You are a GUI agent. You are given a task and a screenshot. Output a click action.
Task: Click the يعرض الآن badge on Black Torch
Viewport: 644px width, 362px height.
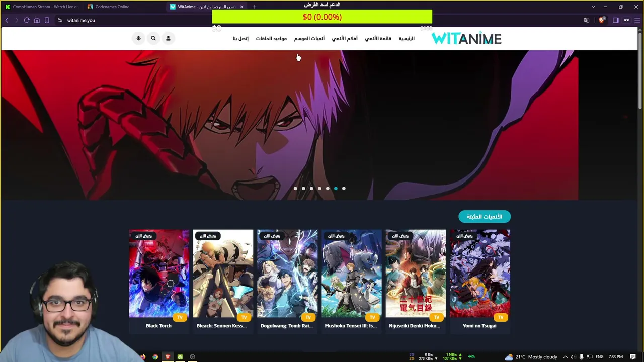(x=143, y=236)
